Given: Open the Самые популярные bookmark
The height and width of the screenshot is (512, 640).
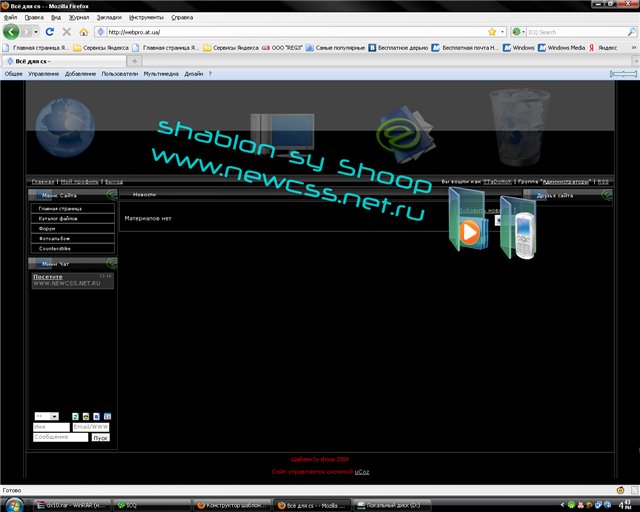Looking at the screenshot, I should [336, 48].
